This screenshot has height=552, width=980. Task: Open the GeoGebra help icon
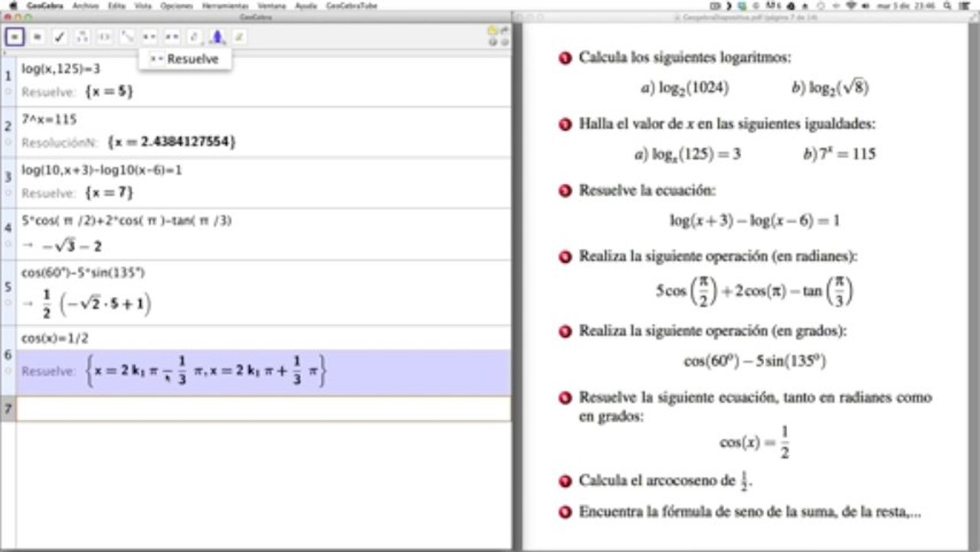click(x=493, y=41)
